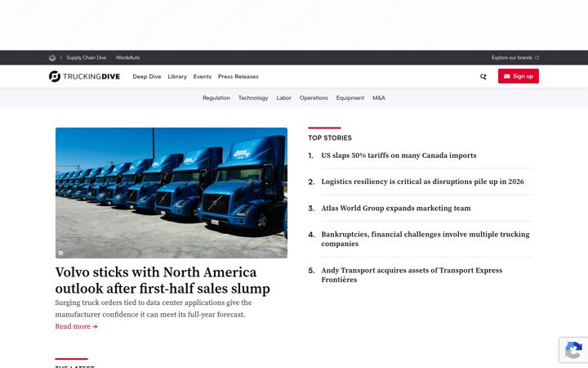Open Atlas World Group expands marketing team
Viewport: 588px width, 368px height.
pos(396,208)
